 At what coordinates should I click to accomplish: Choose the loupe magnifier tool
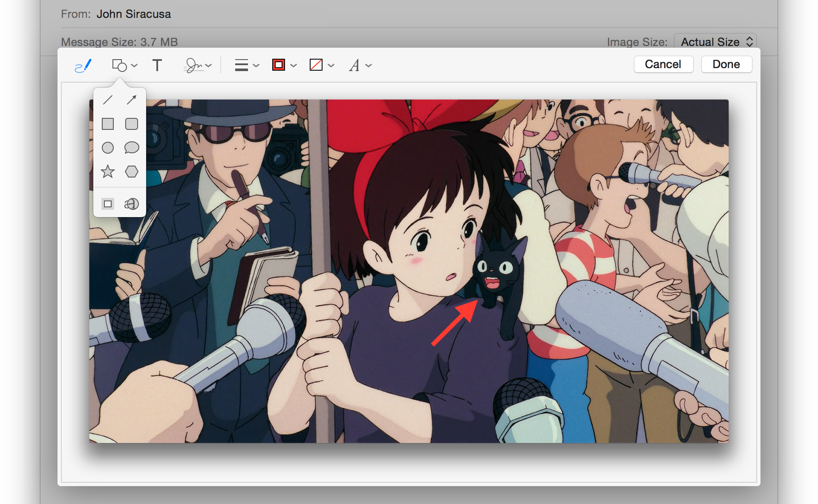tap(132, 204)
